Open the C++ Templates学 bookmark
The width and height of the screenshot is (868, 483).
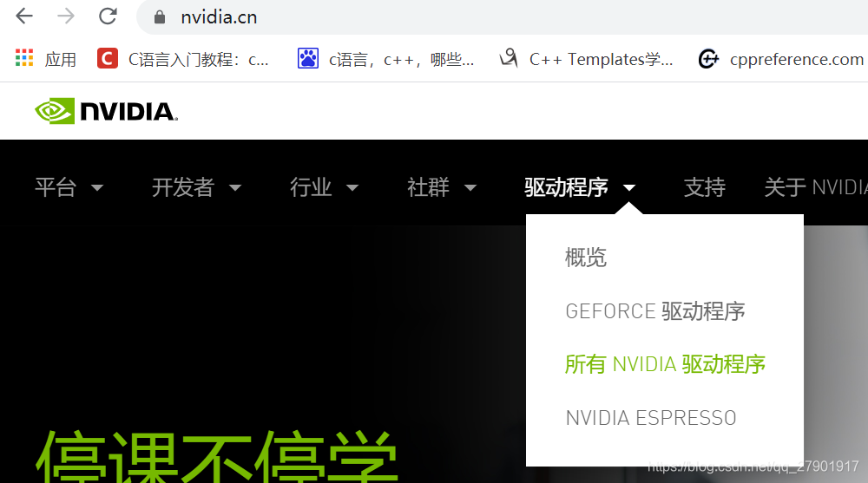coord(586,59)
